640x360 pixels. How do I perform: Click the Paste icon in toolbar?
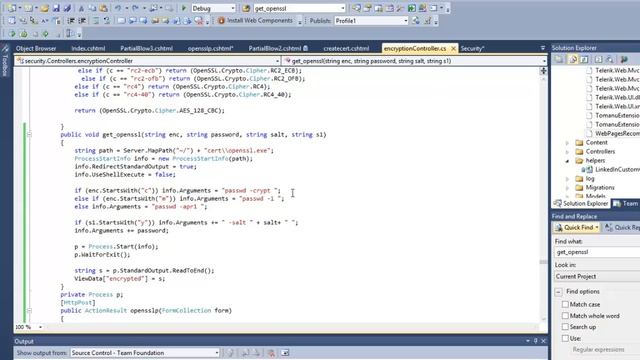(103, 8)
